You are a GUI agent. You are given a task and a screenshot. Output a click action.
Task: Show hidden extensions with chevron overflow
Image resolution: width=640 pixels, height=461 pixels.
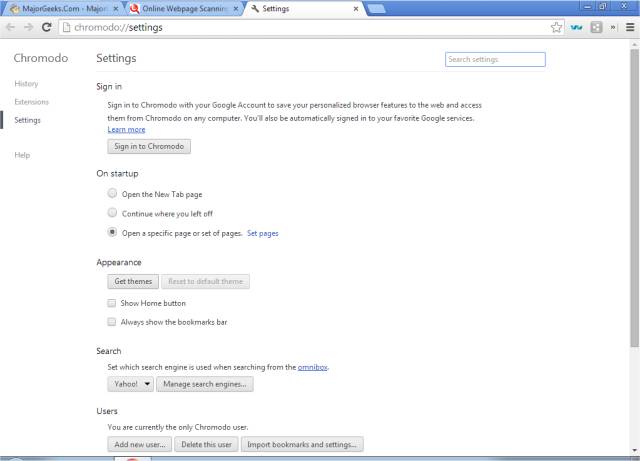pyautogui.click(x=613, y=27)
